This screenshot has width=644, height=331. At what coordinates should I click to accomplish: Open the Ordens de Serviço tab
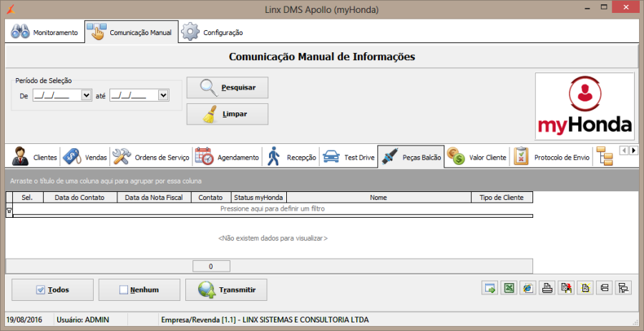pyautogui.click(x=151, y=157)
